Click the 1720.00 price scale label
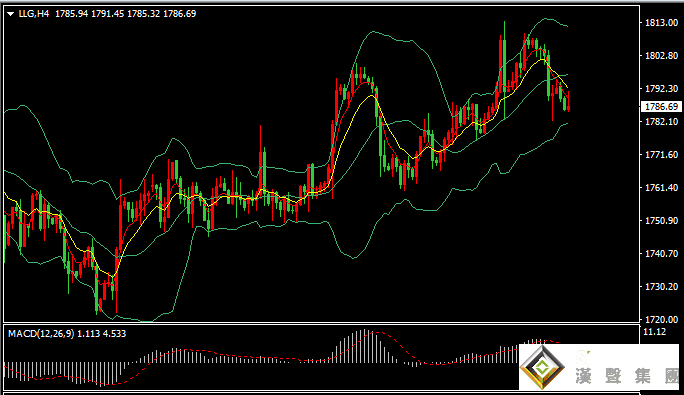The height and width of the screenshot is (395, 684). tap(661, 319)
